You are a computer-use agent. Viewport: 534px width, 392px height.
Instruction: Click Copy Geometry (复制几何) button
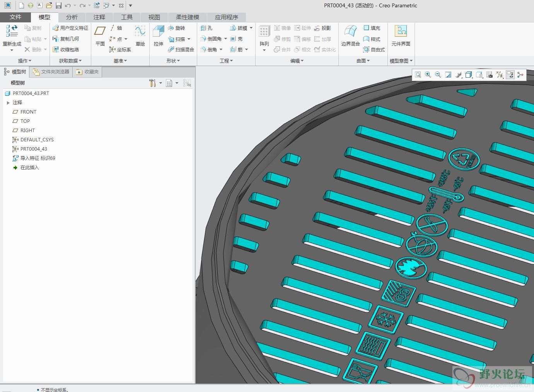point(66,39)
